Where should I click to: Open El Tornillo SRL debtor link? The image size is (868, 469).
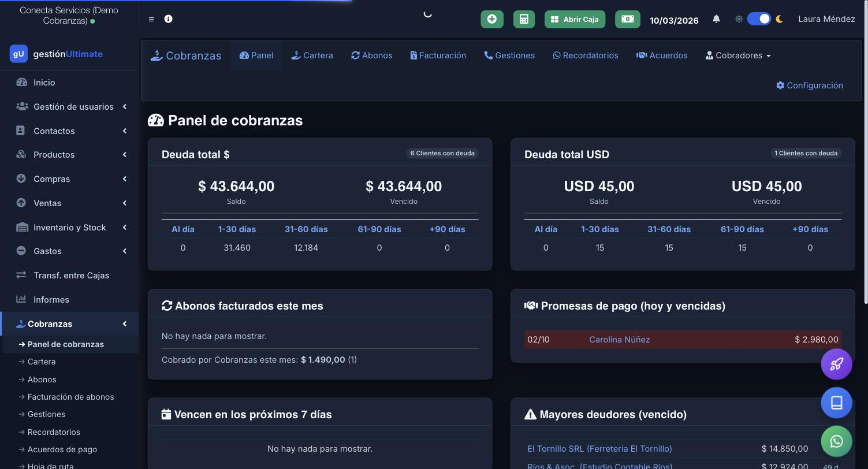pos(599,449)
